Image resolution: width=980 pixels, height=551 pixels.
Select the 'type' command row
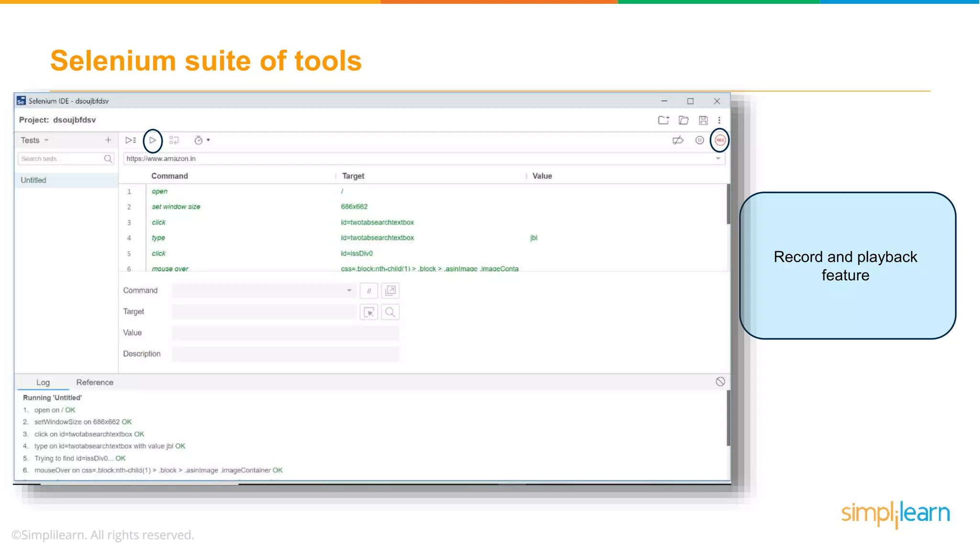(423, 238)
